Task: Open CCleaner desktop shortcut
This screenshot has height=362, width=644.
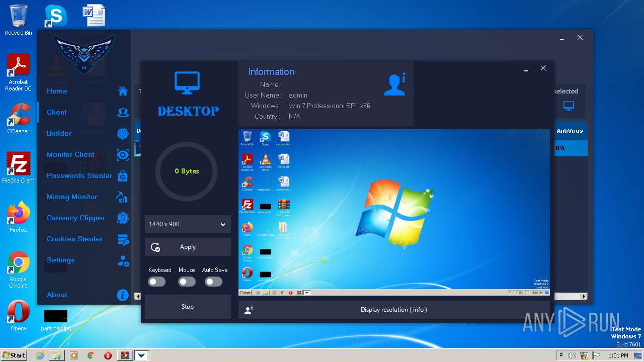Action: pos(18,119)
